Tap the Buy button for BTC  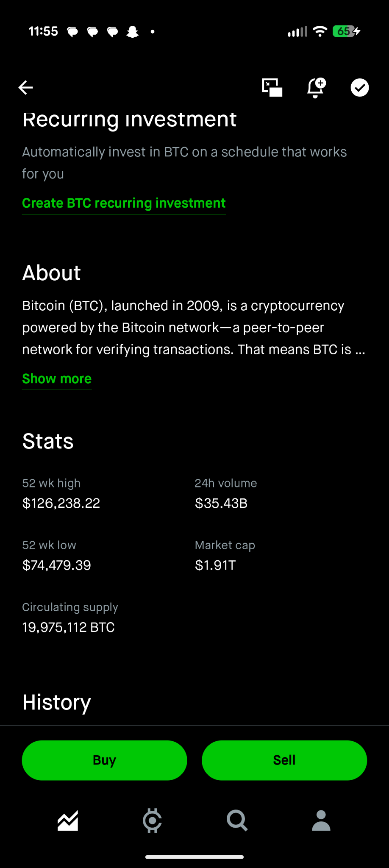104,760
